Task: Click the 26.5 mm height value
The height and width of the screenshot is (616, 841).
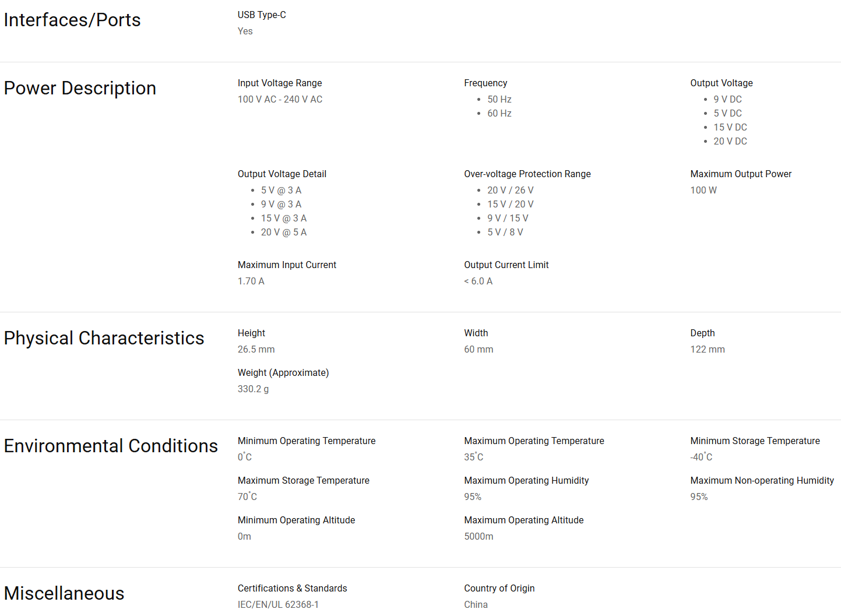Action: tap(256, 349)
